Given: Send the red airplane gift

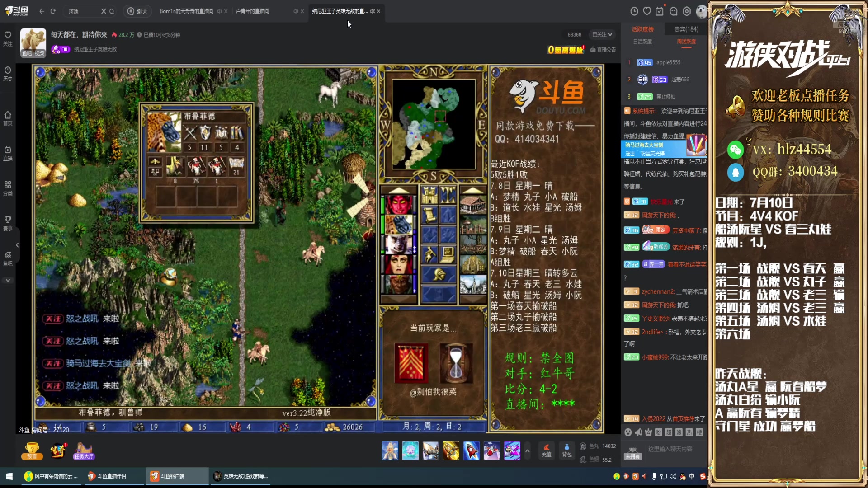Looking at the screenshot, I should [491, 450].
